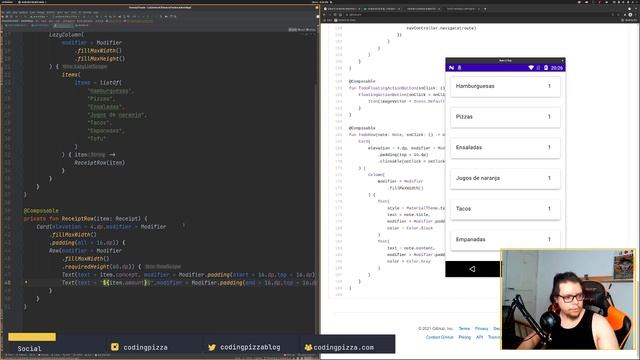
Task: Switch to the first browser tab
Action: 342,9
